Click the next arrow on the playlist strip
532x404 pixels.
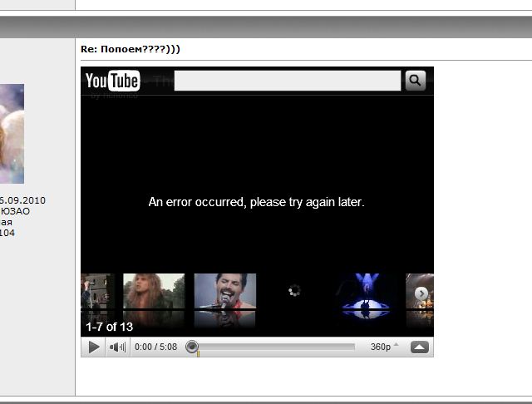421,293
